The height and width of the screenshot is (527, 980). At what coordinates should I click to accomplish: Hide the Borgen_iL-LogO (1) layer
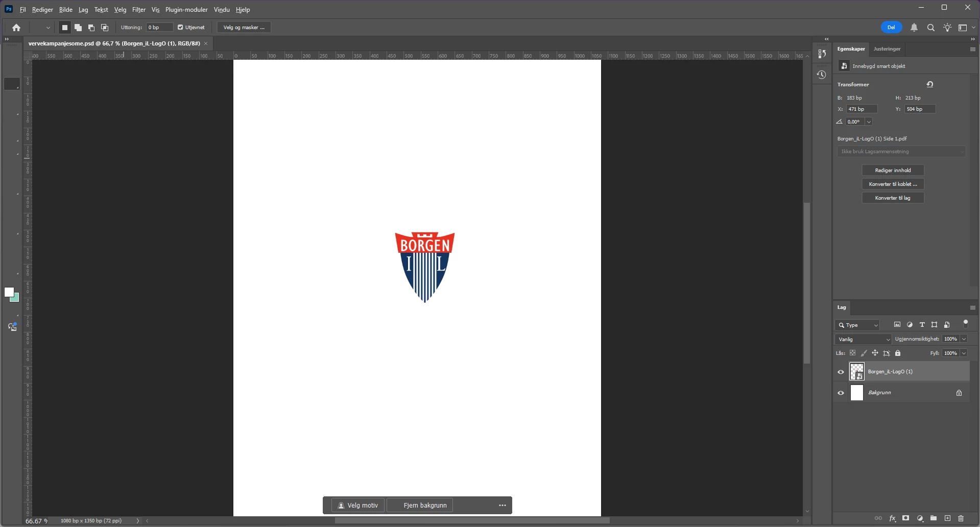click(841, 372)
